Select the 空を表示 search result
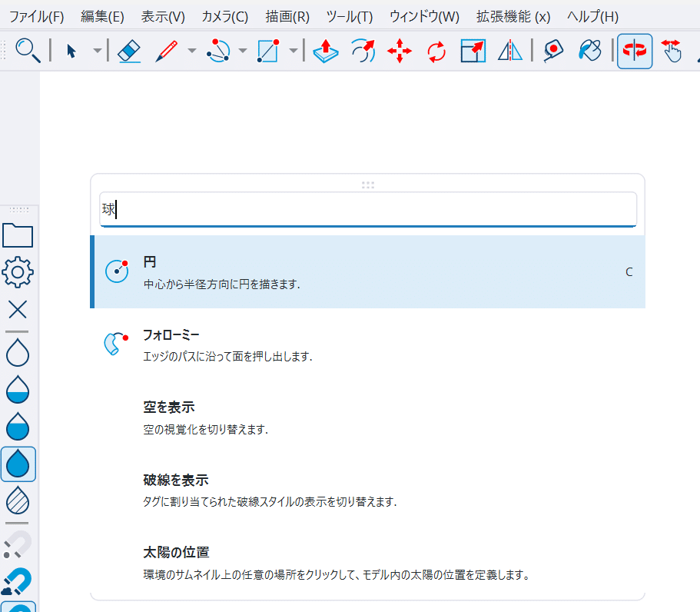Screen dimensions: 700x612 (368, 417)
